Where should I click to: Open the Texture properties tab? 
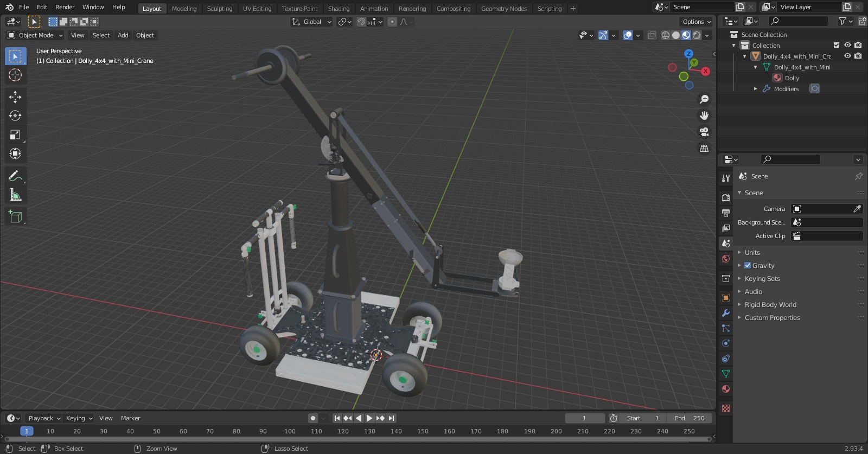[726, 408]
